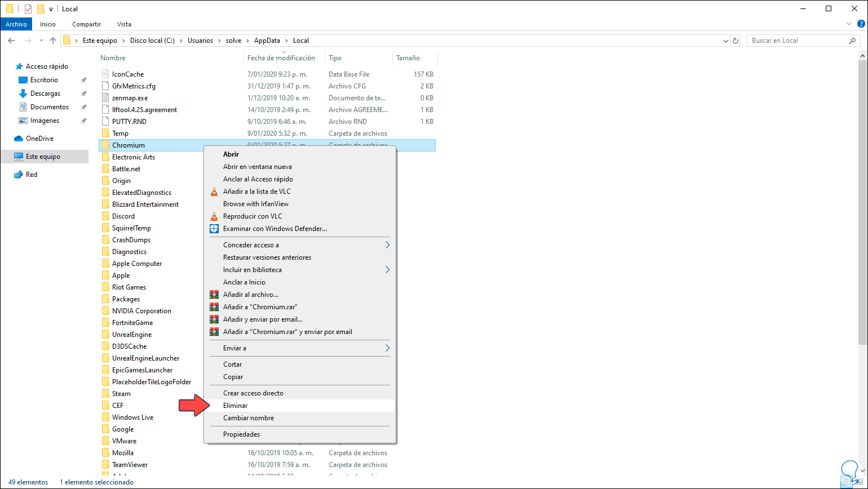Navigate to Disco local (C:) breadcrumb
This screenshot has width=868, height=489.
click(152, 41)
